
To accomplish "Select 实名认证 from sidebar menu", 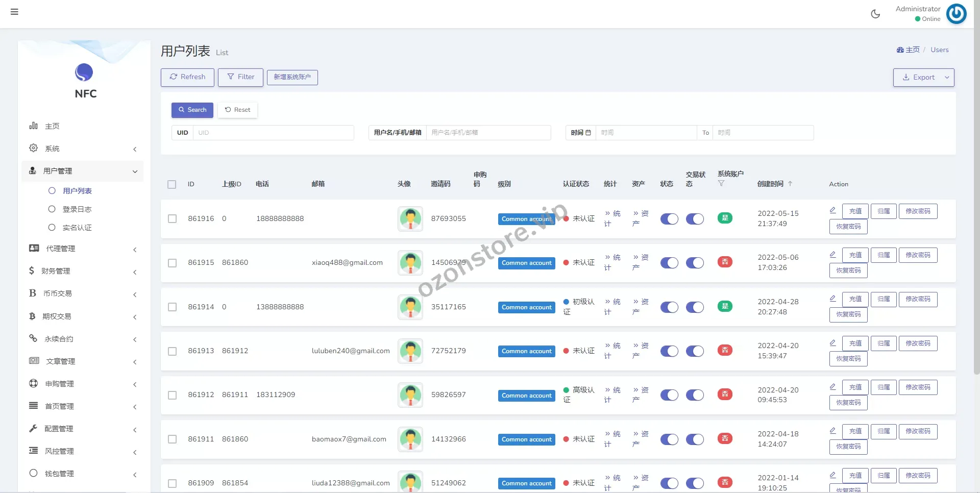I will 77,228.
